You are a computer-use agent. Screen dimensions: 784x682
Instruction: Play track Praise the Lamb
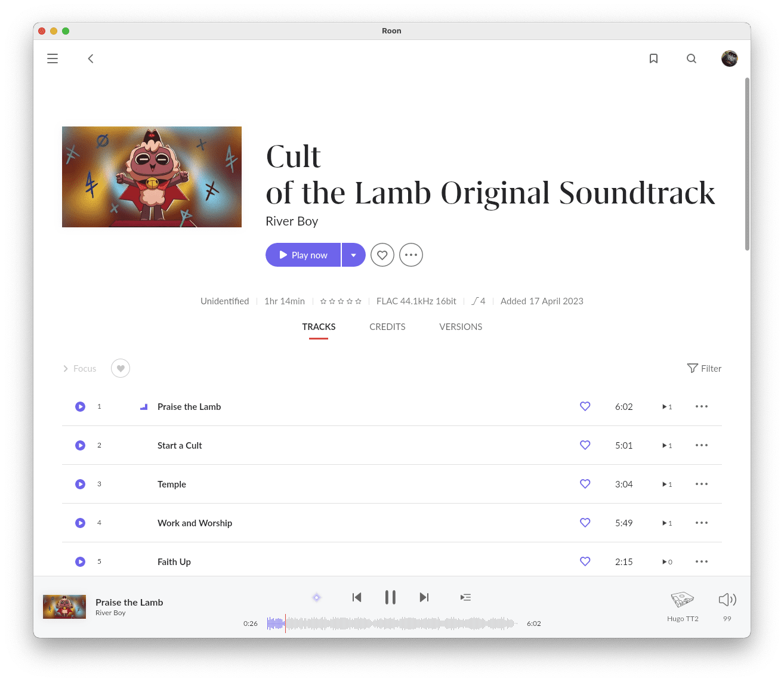80,406
